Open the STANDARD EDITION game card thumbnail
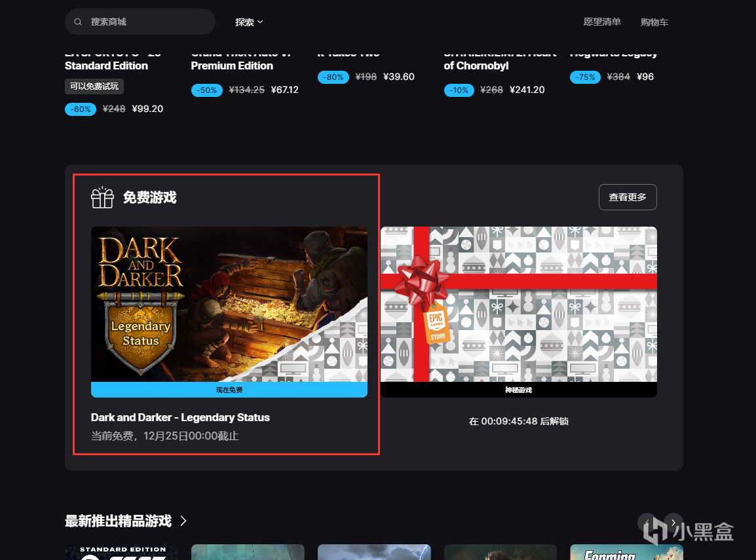The image size is (756, 560). pyautogui.click(x=121, y=552)
